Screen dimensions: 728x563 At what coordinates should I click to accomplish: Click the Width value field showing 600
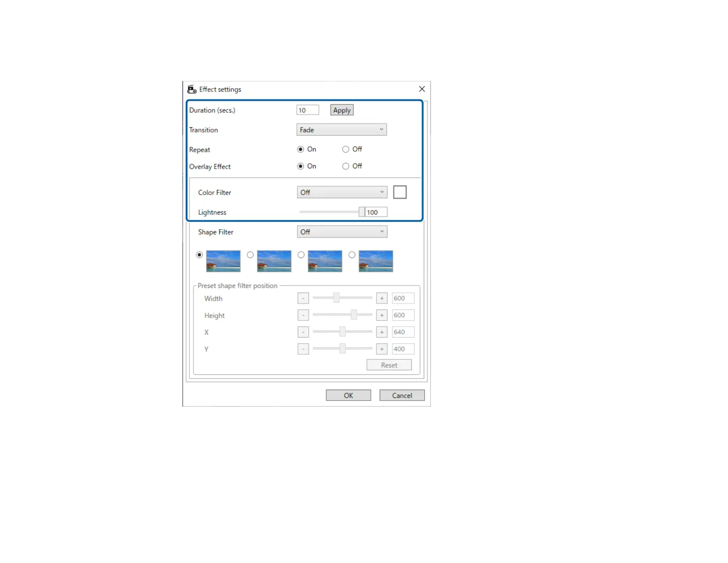[403, 298]
